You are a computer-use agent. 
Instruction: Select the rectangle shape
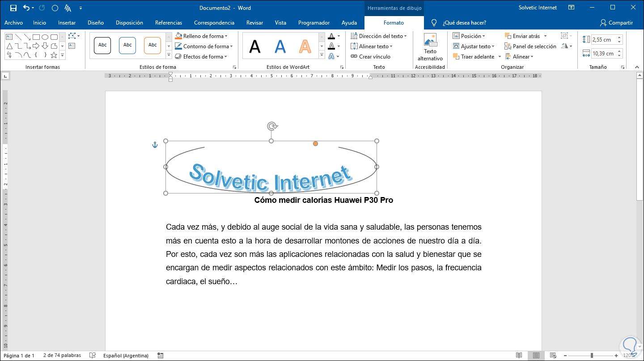36,37
